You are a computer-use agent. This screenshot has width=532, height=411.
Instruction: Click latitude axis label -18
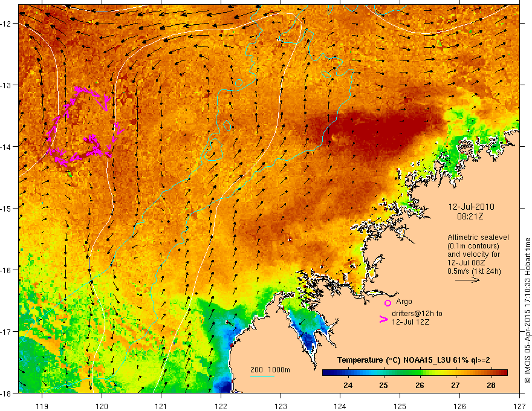click(x=6, y=393)
